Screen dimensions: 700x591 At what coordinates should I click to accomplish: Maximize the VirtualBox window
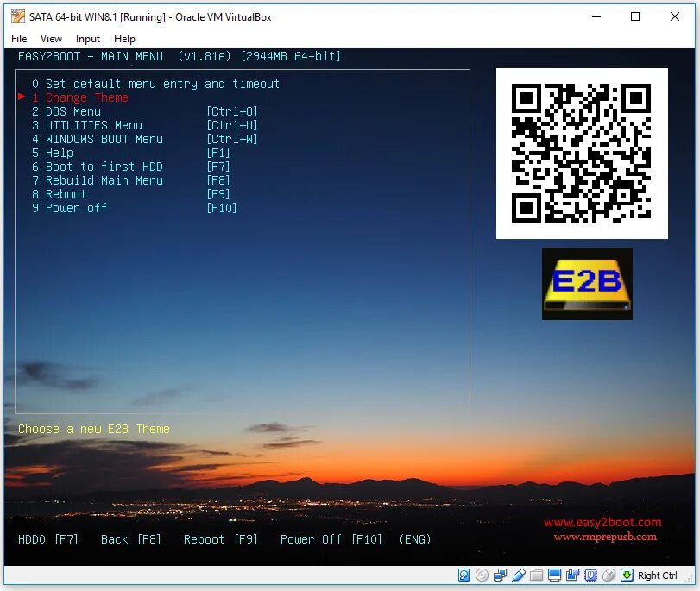click(635, 17)
